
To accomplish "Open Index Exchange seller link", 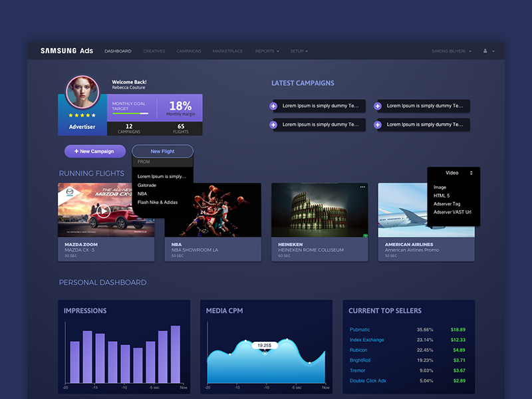I will click(x=367, y=340).
